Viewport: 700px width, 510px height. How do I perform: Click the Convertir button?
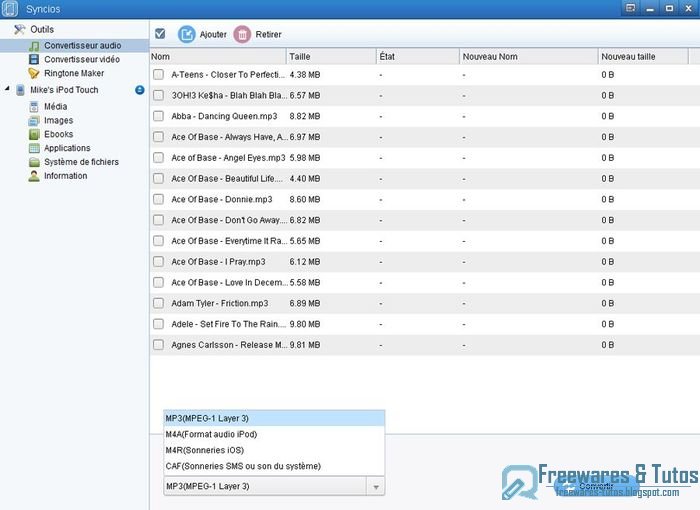[x=596, y=486]
